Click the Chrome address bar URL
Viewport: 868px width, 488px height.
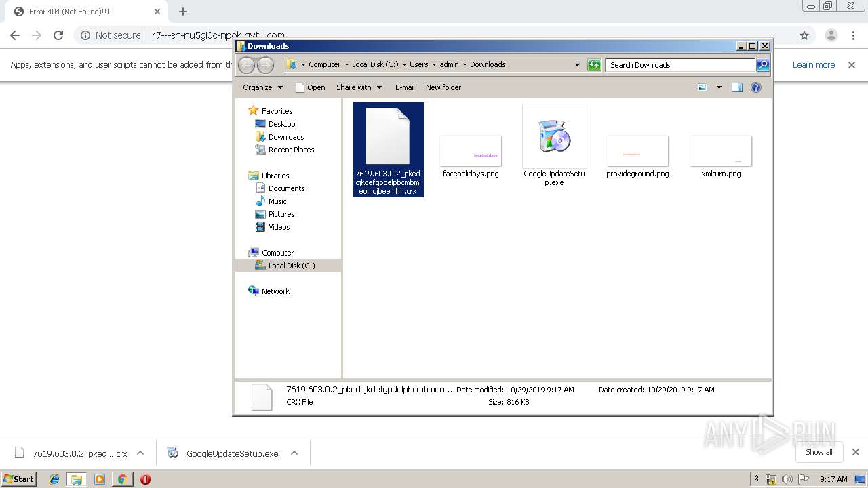tap(218, 35)
